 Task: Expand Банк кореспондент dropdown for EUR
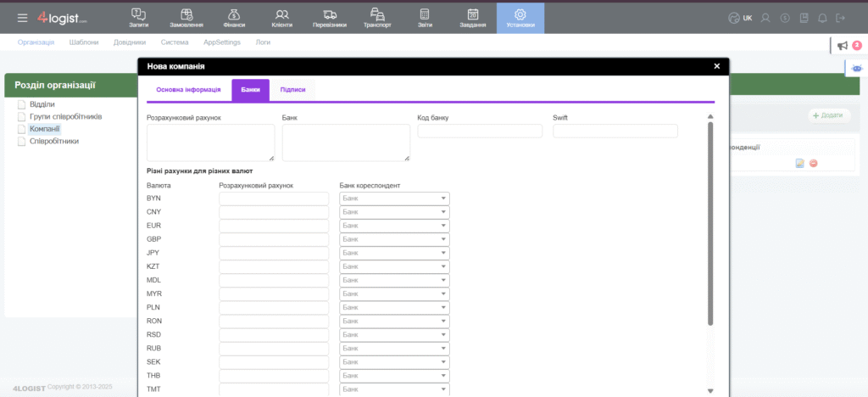(394, 226)
